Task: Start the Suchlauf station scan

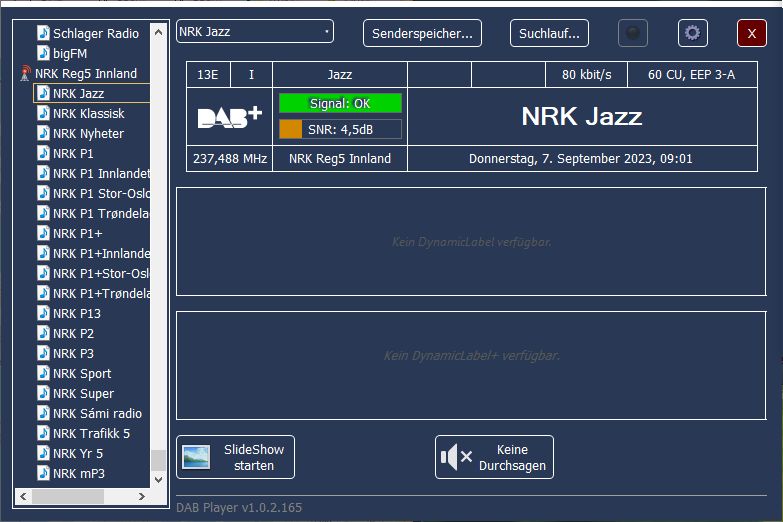Action: coord(549,33)
